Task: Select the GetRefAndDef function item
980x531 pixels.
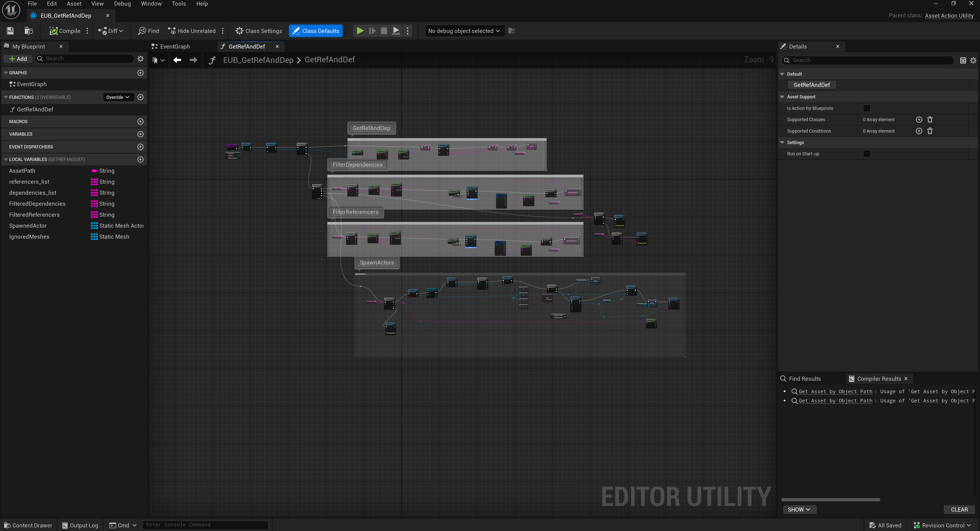Action: [35, 109]
